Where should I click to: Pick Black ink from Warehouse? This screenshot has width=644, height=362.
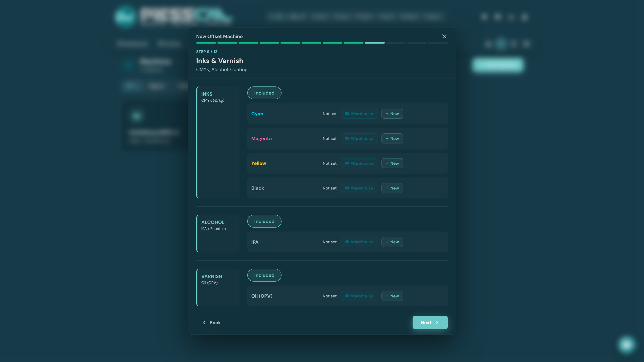(x=359, y=188)
